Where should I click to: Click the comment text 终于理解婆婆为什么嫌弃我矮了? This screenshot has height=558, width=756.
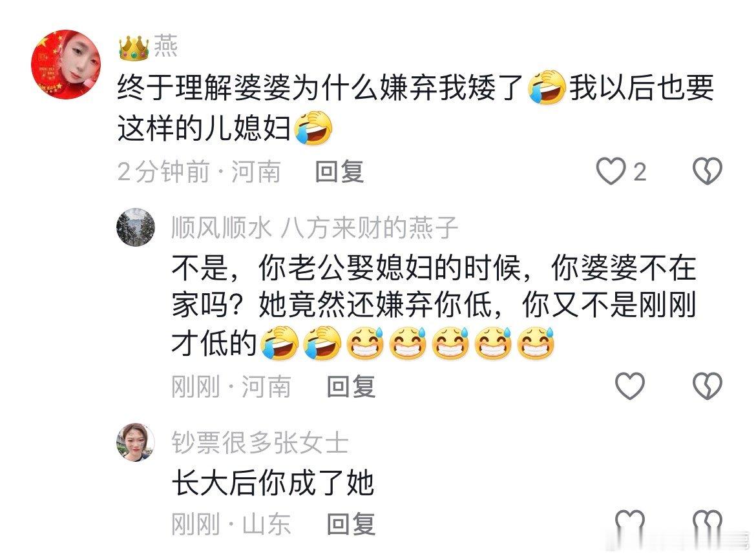click(320, 88)
